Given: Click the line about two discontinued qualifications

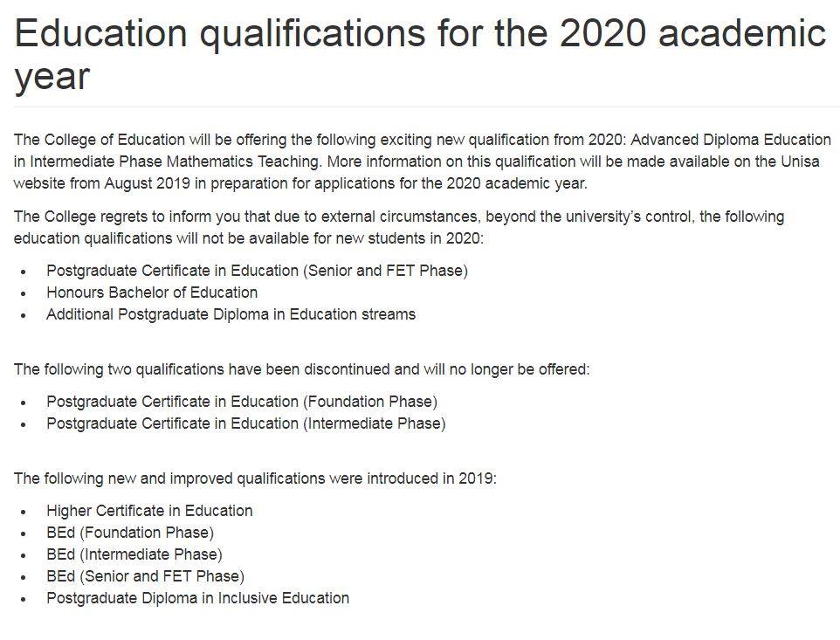Looking at the screenshot, I should [x=301, y=369].
